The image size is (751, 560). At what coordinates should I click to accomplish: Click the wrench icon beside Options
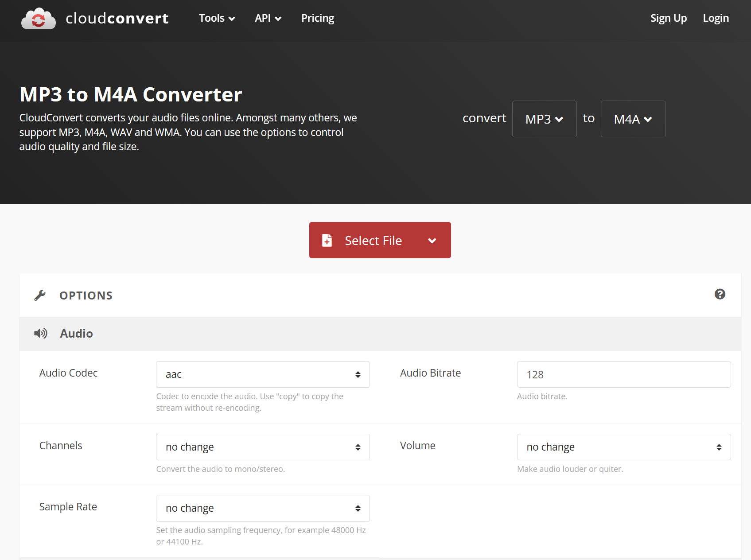[40, 296]
